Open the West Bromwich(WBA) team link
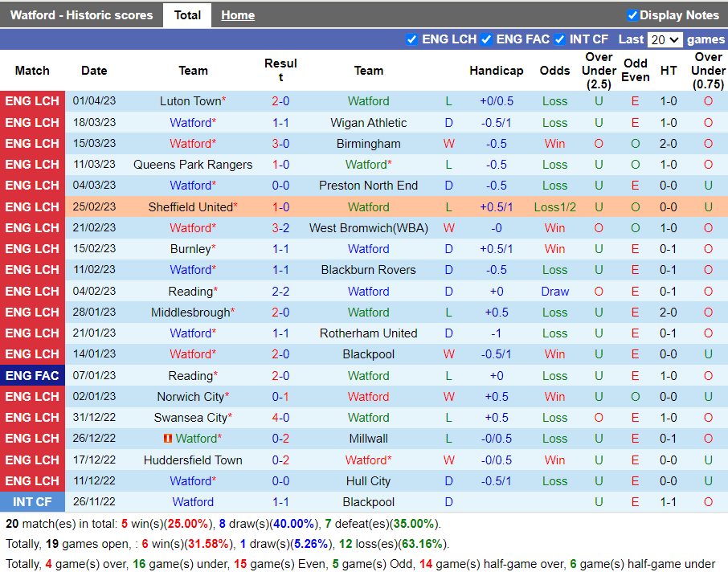This screenshot has width=728, height=572. (368, 228)
